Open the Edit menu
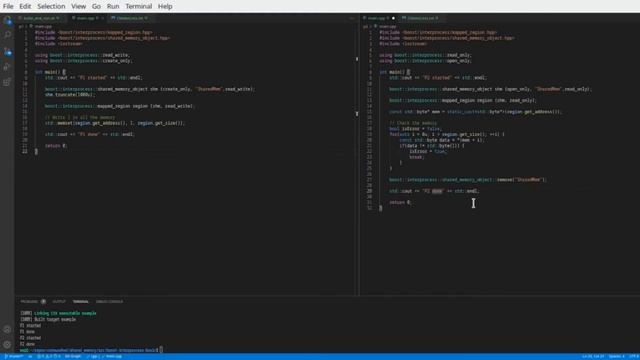640x360 pixels. 25,7
